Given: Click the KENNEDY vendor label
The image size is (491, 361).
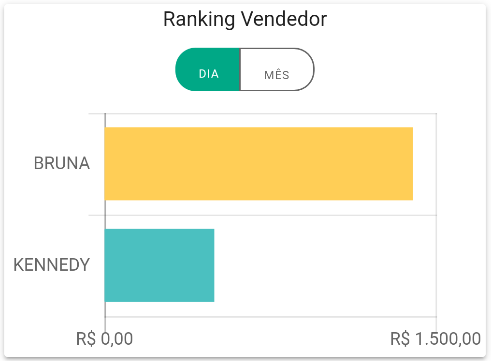Looking at the screenshot, I should point(52,265).
